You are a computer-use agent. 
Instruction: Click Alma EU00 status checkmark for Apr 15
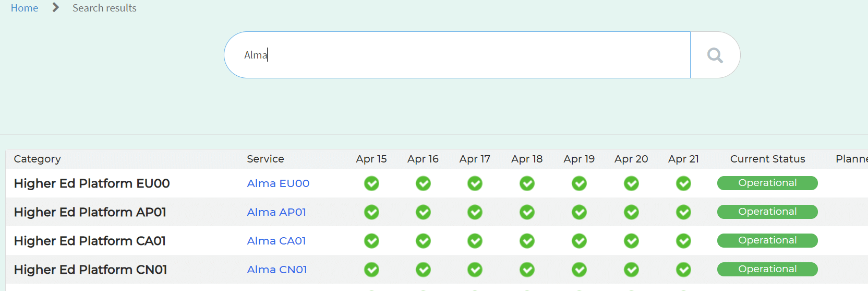click(x=371, y=183)
